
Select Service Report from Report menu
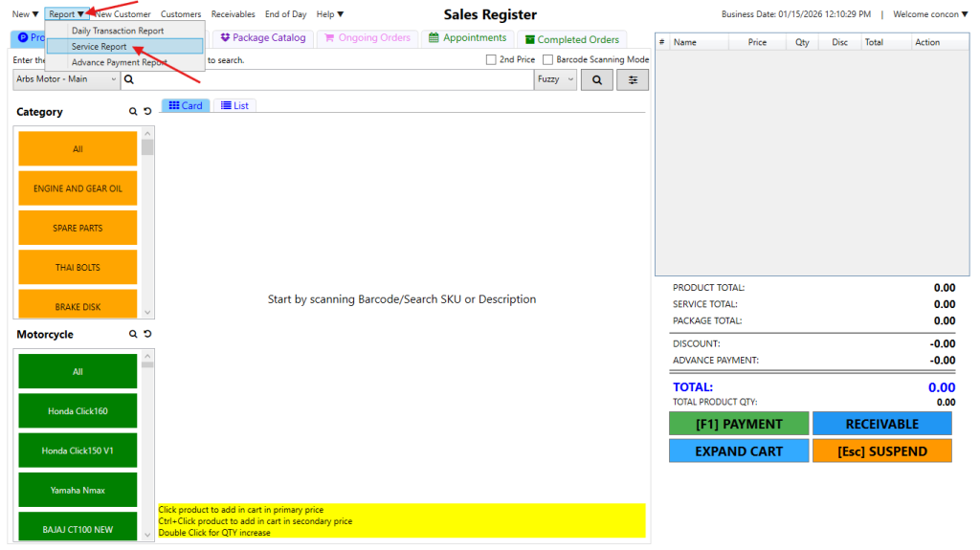pos(100,47)
